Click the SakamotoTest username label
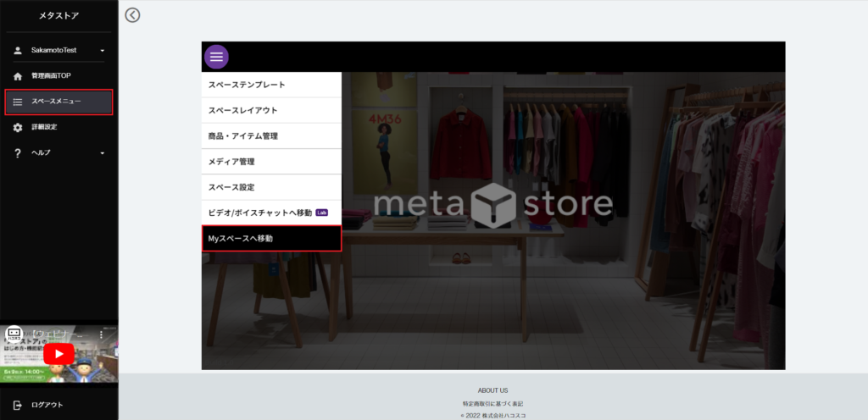This screenshot has width=868, height=420. click(53, 50)
